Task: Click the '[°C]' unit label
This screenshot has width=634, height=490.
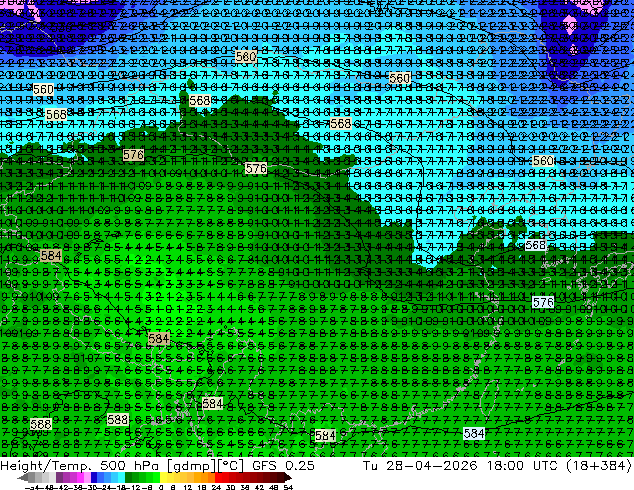Action: coord(231,466)
